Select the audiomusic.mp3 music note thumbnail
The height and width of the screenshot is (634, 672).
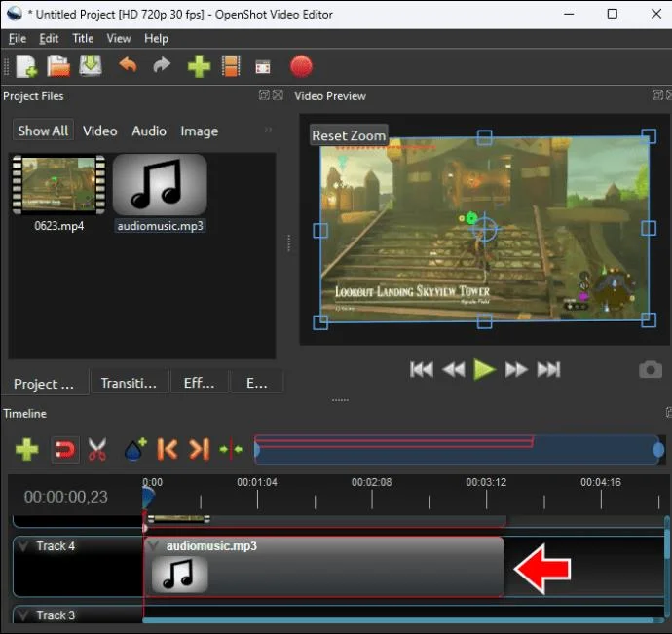160,185
